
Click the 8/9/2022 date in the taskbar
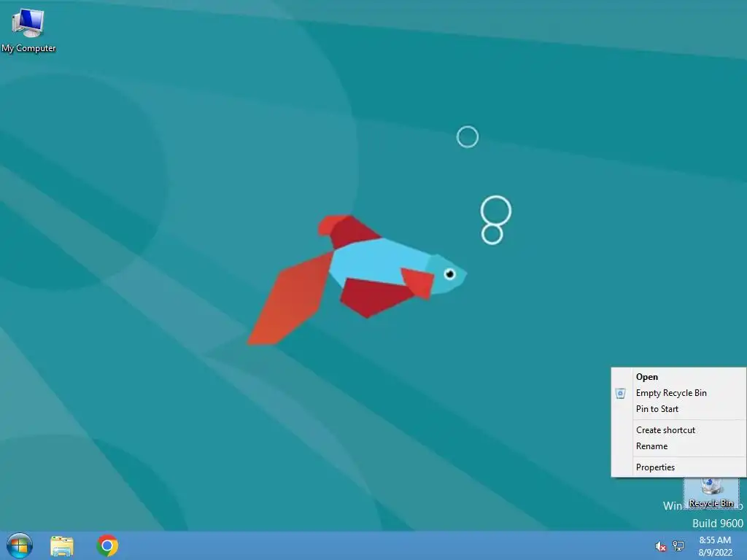click(715, 553)
